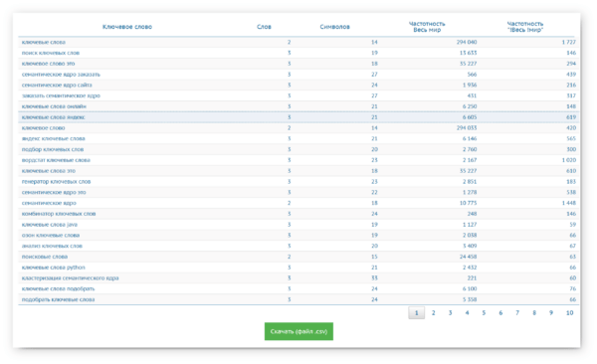Select the row 'заказать семантическое ядро'
The image size is (597, 364).
tap(298, 95)
